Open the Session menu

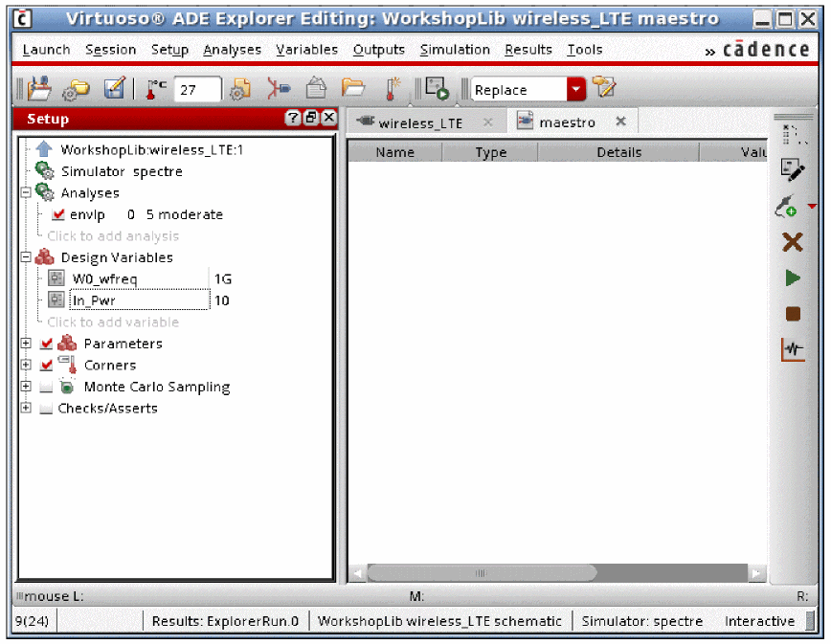[x=111, y=50]
